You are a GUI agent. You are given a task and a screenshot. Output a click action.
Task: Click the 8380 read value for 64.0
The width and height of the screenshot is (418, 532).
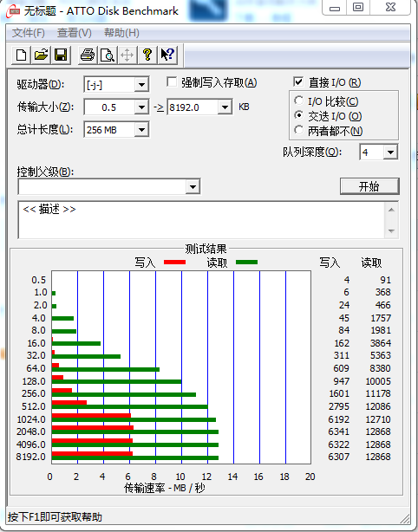tap(381, 368)
